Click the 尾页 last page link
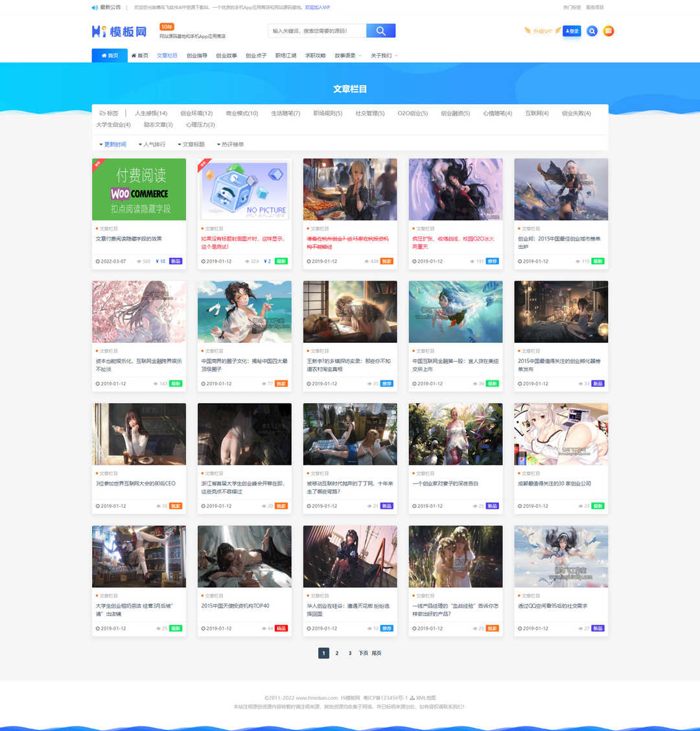Image resolution: width=700 pixels, height=731 pixels. [x=377, y=653]
